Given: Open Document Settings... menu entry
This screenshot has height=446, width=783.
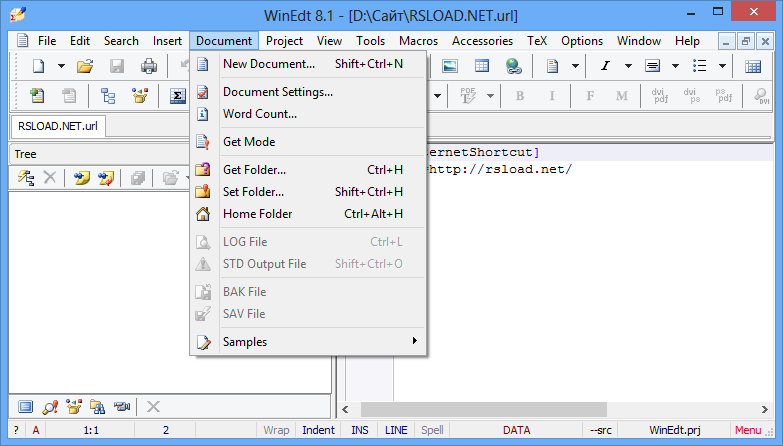Looking at the screenshot, I should (309, 92).
